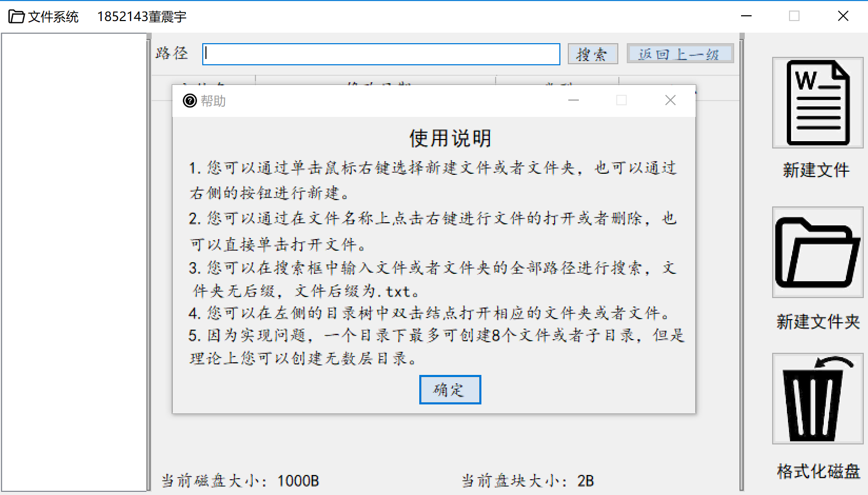Click inside the 路径 path input field
Image resolution: width=868 pixels, height=495 pixels.
coord(380,54)
